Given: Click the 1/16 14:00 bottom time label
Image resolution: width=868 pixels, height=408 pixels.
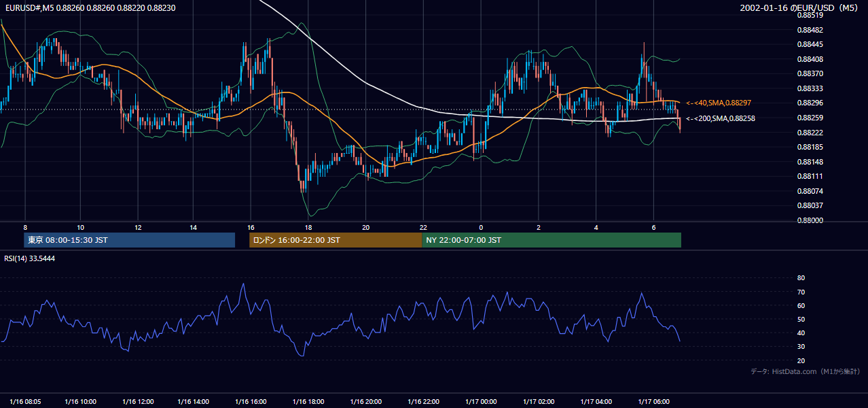Looking at the screenshot, I should [194, 401].
